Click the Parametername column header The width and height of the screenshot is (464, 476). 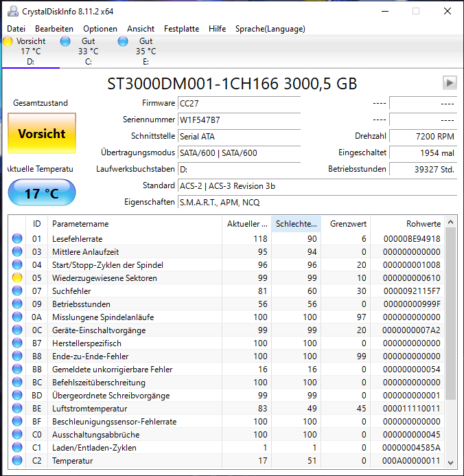(x=135, y=224)
